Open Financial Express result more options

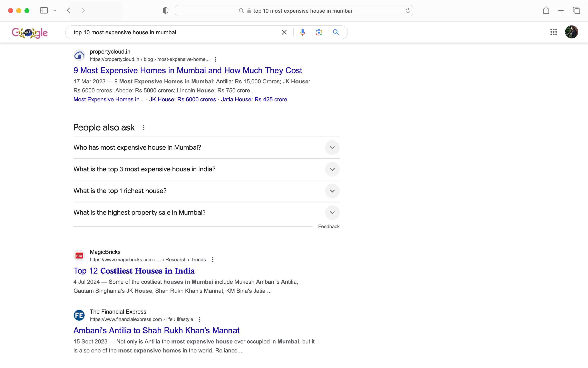199,319
